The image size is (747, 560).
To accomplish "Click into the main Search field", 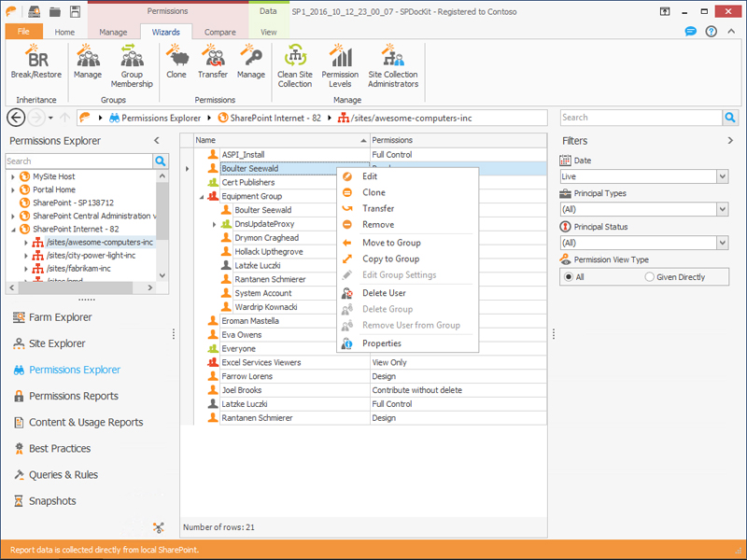I will tap(641, 118).
